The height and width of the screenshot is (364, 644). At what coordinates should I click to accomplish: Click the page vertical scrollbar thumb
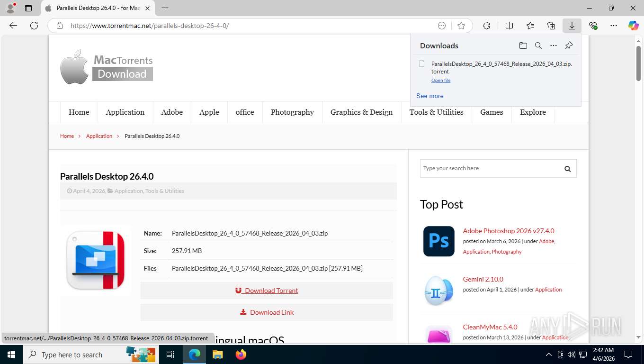pyautogui.click(x=638, y=63)
